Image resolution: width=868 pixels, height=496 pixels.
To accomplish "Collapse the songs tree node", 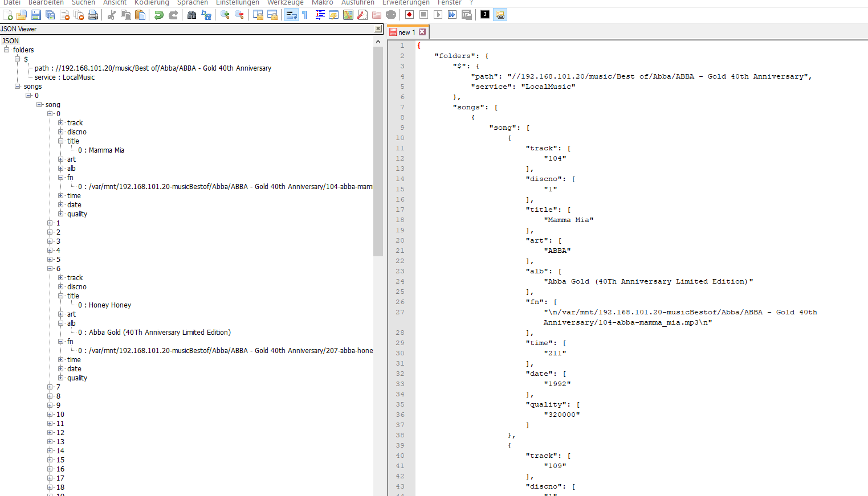I will (18, 87).
